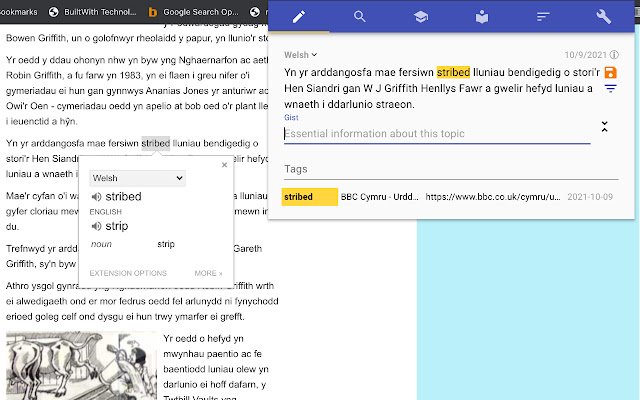This screenshot has height=400, width=640.
Task: Play audio for English word strip
Action: 96,226
